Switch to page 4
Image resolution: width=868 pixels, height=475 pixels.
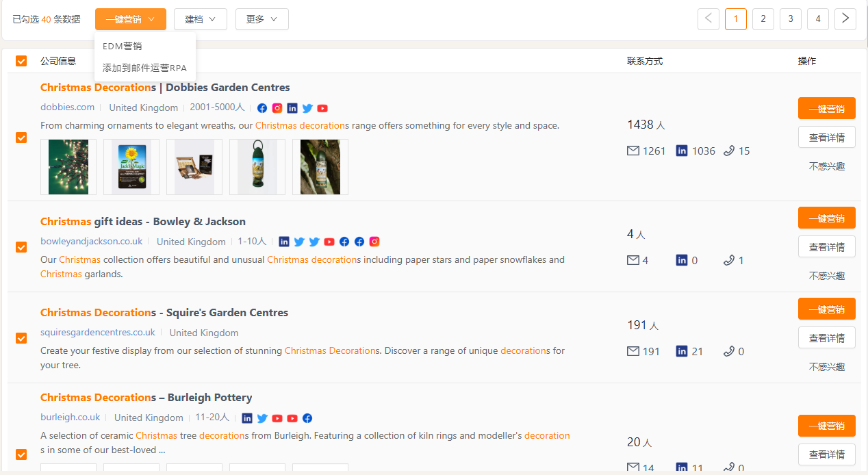click(x=818, y=18)
